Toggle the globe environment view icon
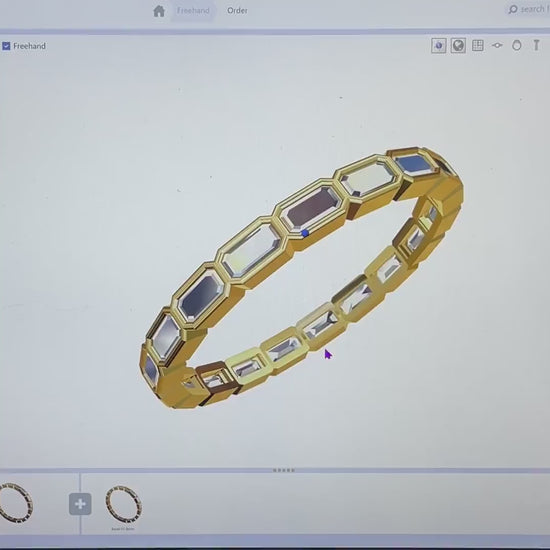 click(458, 45)
